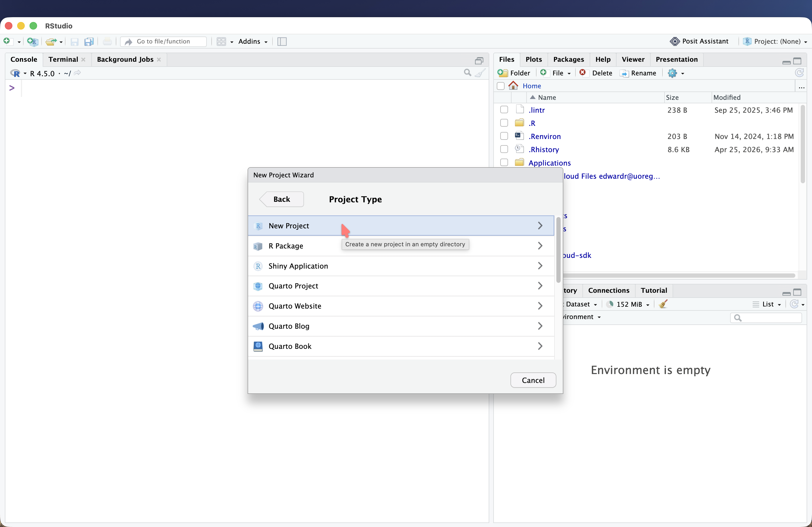
Task: Open the 152 MiB memory usage dropdown
Action: click(629, 304)
